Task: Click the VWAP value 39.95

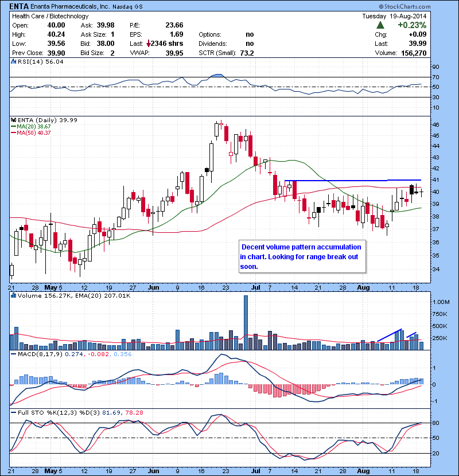Action: click(x=174, y=53)
